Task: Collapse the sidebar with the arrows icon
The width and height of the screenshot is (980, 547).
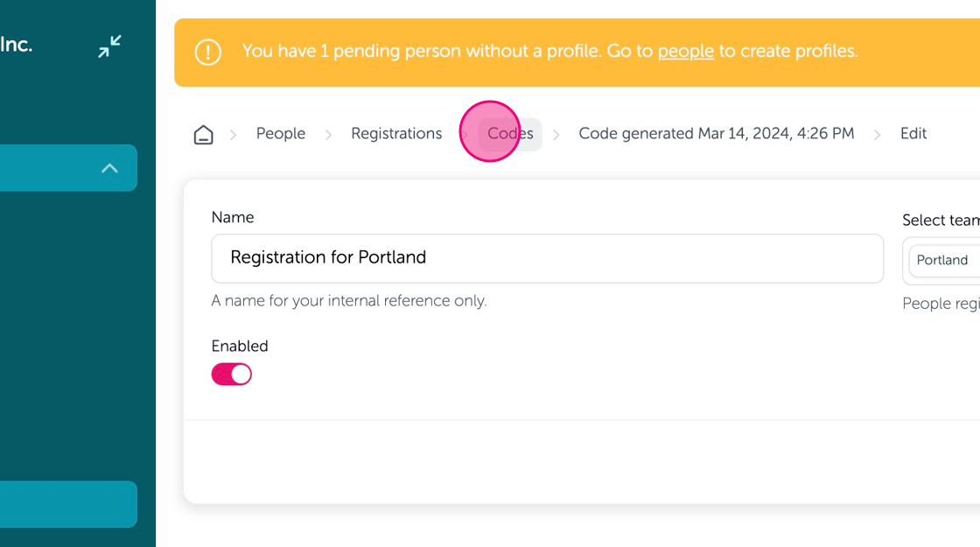Action: (109, 46)
